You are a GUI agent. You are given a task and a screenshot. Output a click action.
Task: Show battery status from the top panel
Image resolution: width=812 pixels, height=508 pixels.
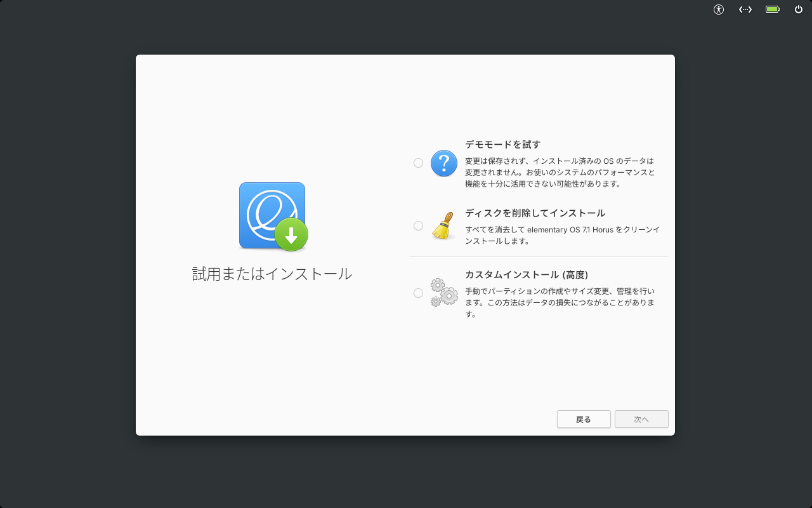coord(772,10)
